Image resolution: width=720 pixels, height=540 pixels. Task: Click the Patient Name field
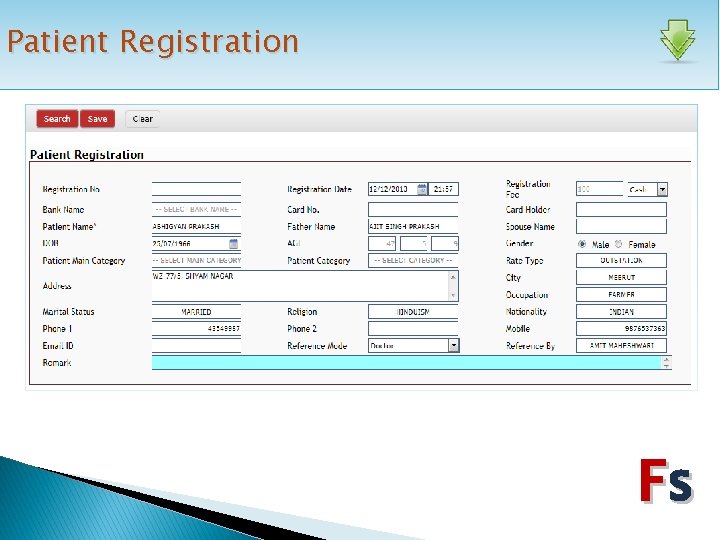(196, 226)
